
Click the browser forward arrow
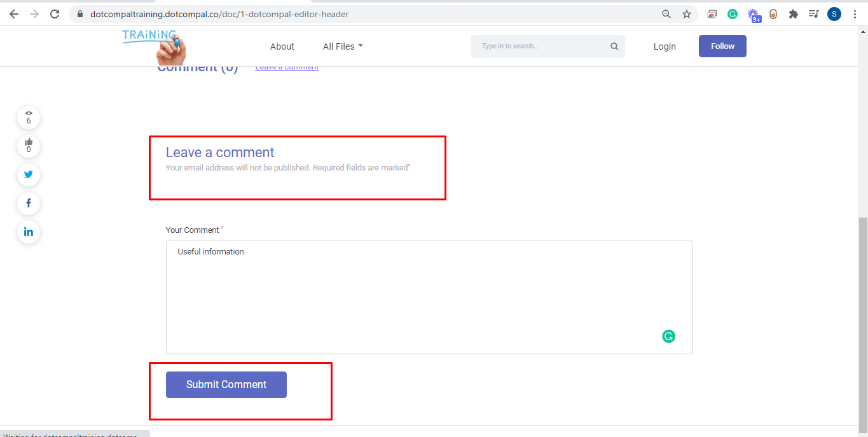pyautogui.click(x=34, y=14)
